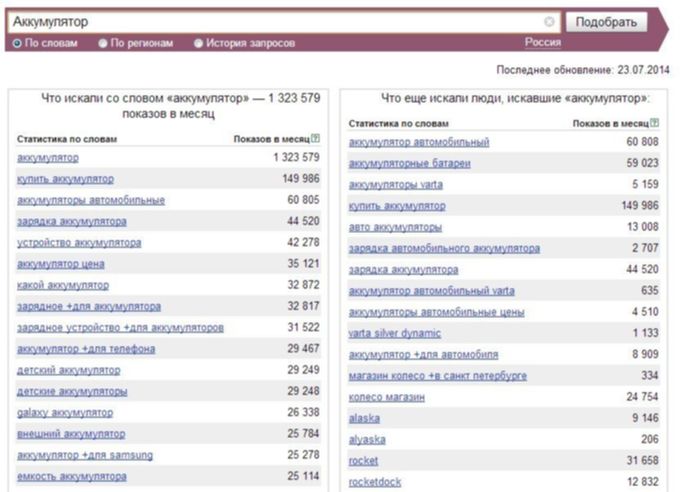Open the help icon beside left 'Показов в месяц'
Screen dimensions: 688x492
pyautogui.click(x=315, y=139)
